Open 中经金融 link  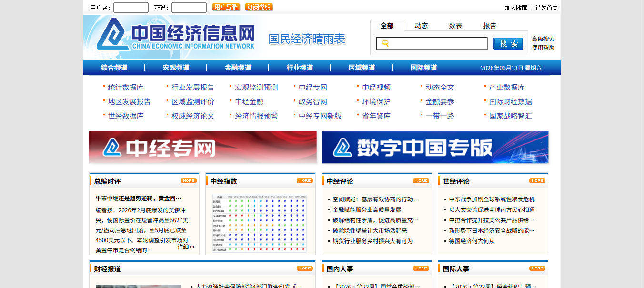(249, 102)
